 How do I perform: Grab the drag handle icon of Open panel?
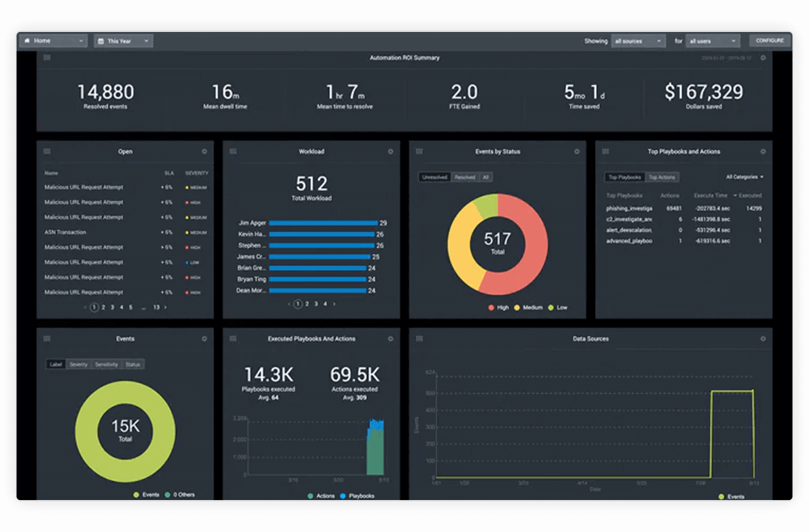coord(47,152)
